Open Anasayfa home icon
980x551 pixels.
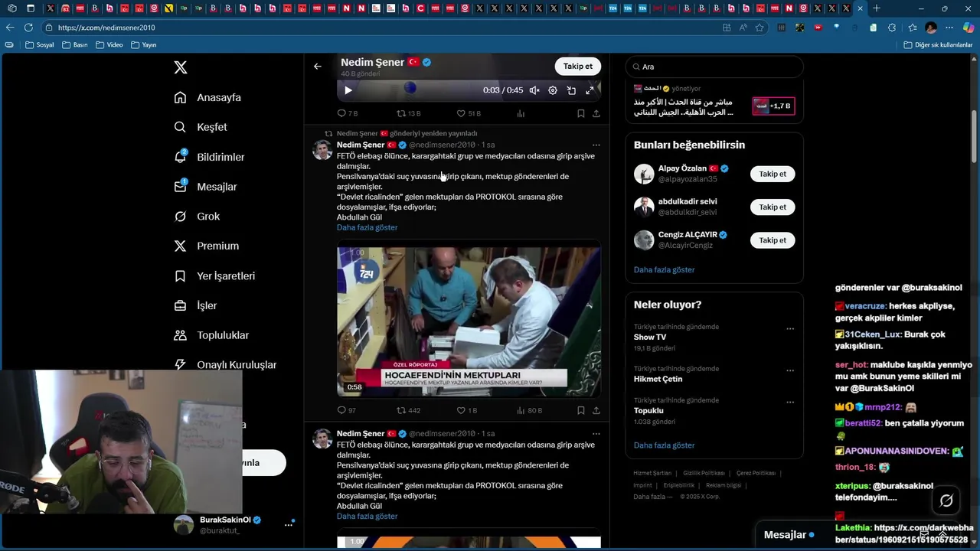[x=180, y=97]
